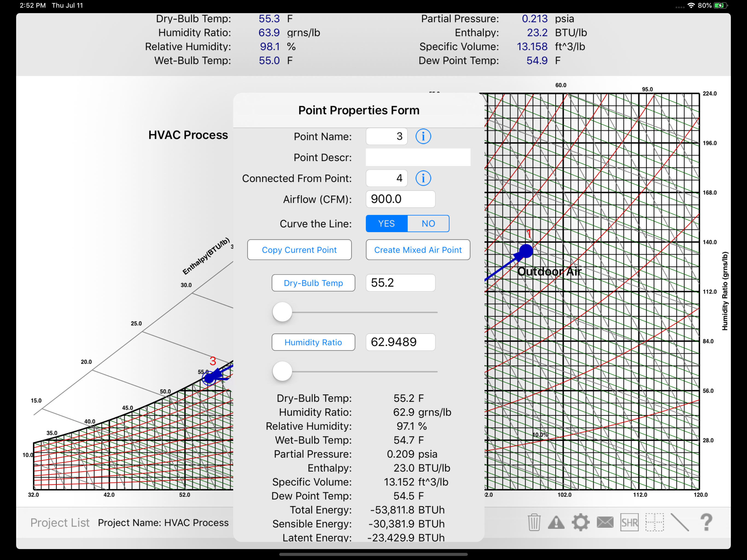Screen dimensions: 747x560
Task: Open the Humidity Ratio property selector
Action: (313, 342)
